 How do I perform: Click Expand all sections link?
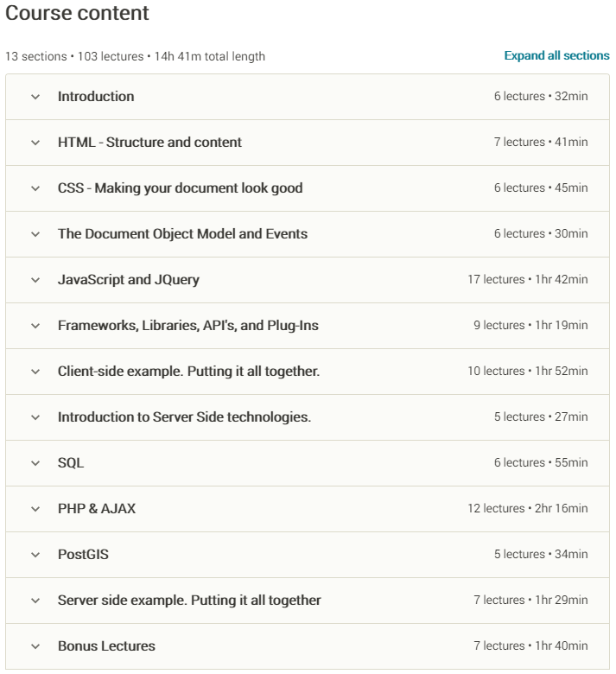(x=556, y=55)
